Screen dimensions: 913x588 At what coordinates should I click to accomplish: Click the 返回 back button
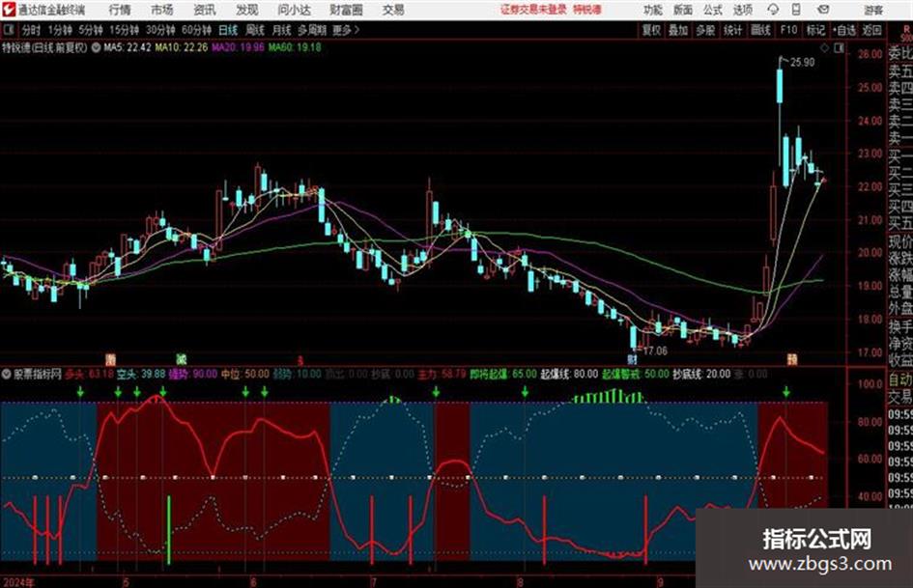tap(871, 30)
